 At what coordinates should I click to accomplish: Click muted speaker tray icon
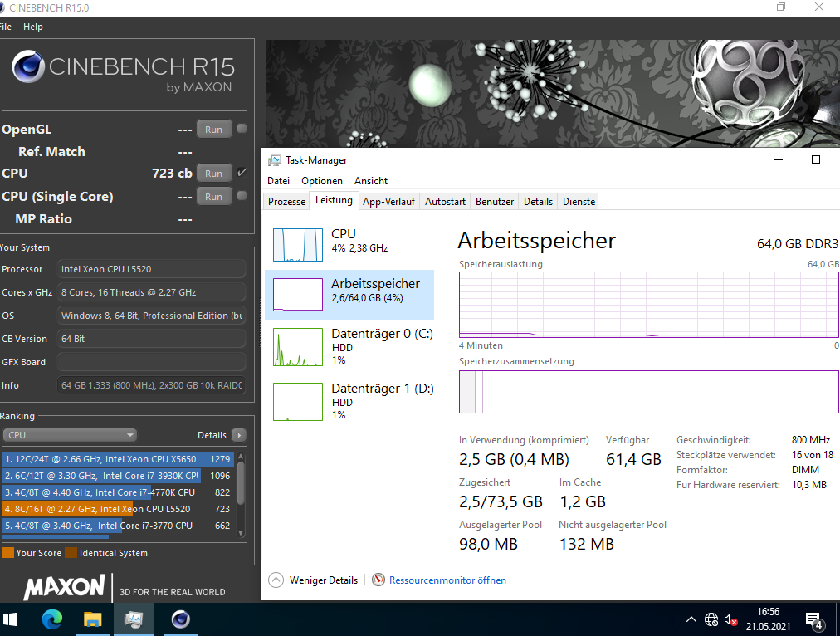tap(730, 620)
